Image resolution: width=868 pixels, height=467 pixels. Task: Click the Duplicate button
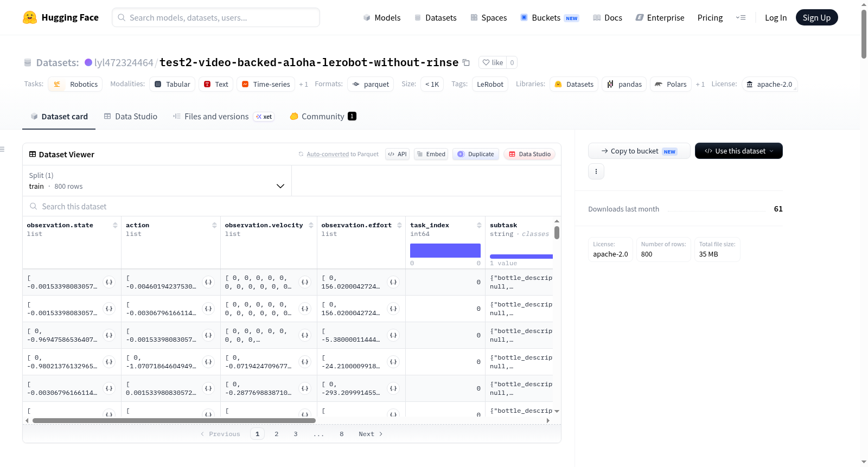[476, 154]
